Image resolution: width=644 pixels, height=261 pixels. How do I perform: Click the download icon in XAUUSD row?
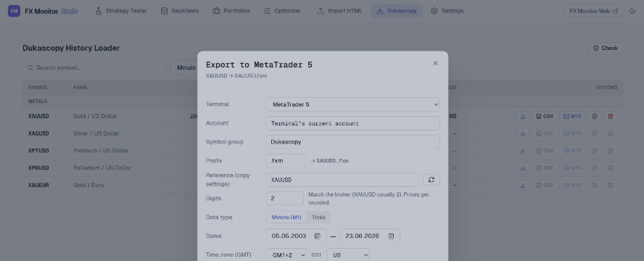click(523, 116)
